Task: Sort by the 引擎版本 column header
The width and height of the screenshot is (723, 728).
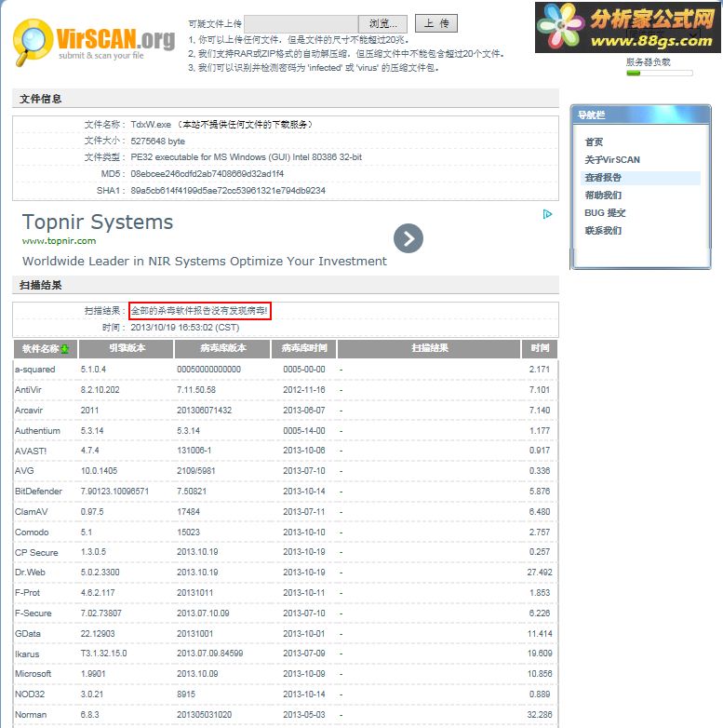Action: tap(127, 349)
